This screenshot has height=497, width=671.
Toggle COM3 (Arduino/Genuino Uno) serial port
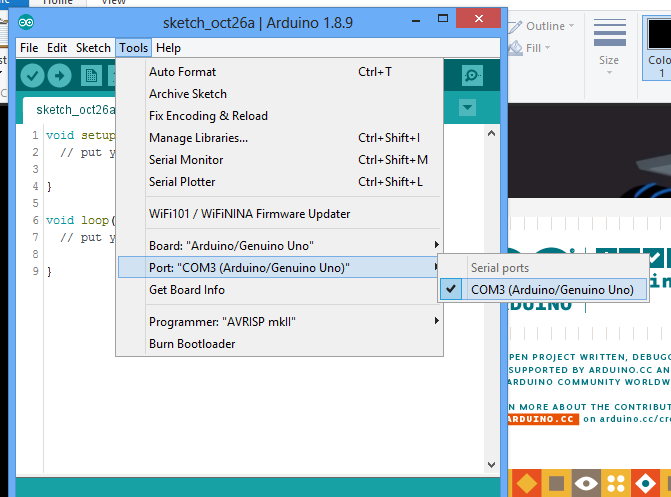(x=543, y=289)
